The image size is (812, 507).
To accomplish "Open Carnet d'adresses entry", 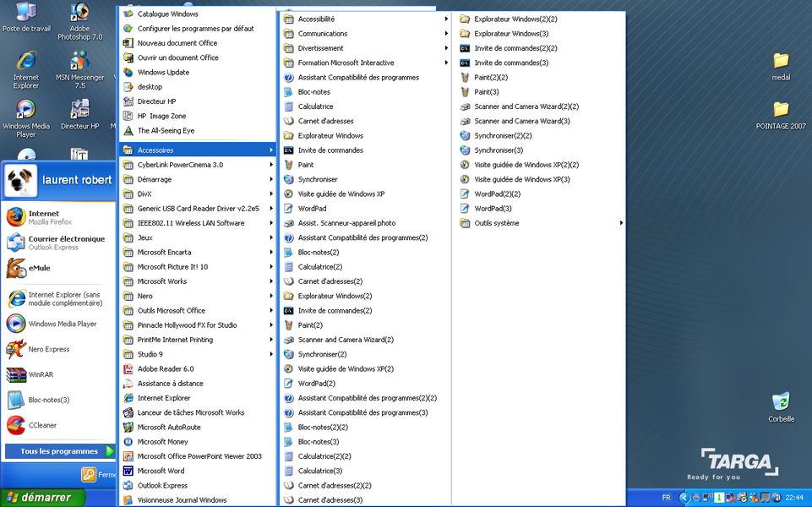I will point(366,121).
